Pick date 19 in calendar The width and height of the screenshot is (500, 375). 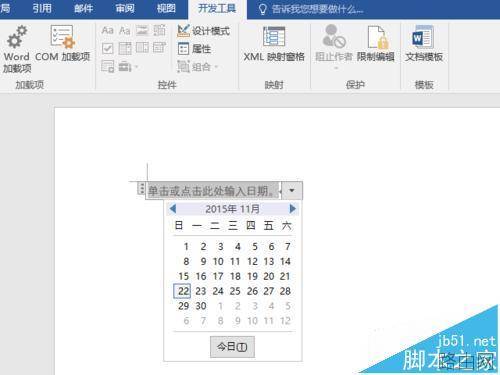(252, 276)
